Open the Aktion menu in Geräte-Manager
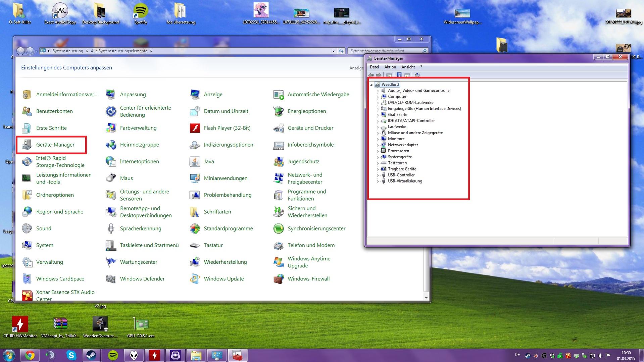 (390, 67)
